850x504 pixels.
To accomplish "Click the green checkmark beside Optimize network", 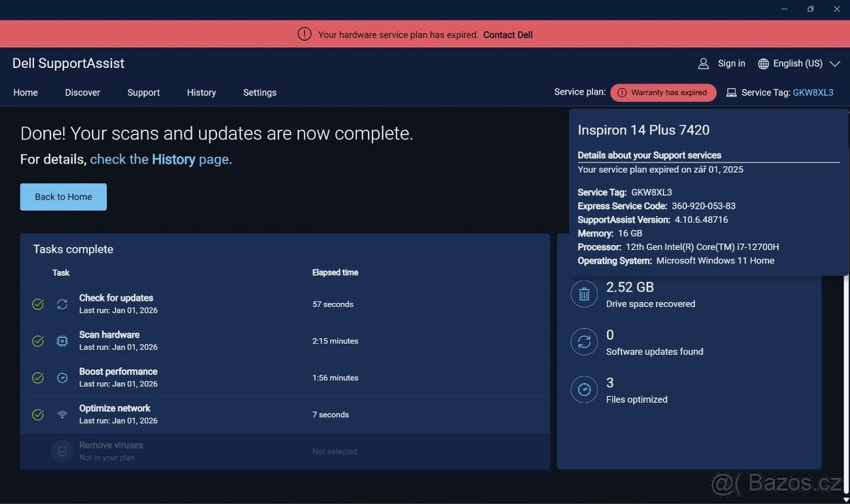I will 38,415.
